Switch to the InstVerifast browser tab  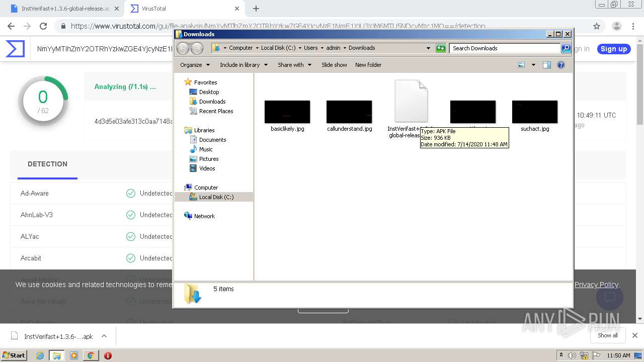[64, 9]
